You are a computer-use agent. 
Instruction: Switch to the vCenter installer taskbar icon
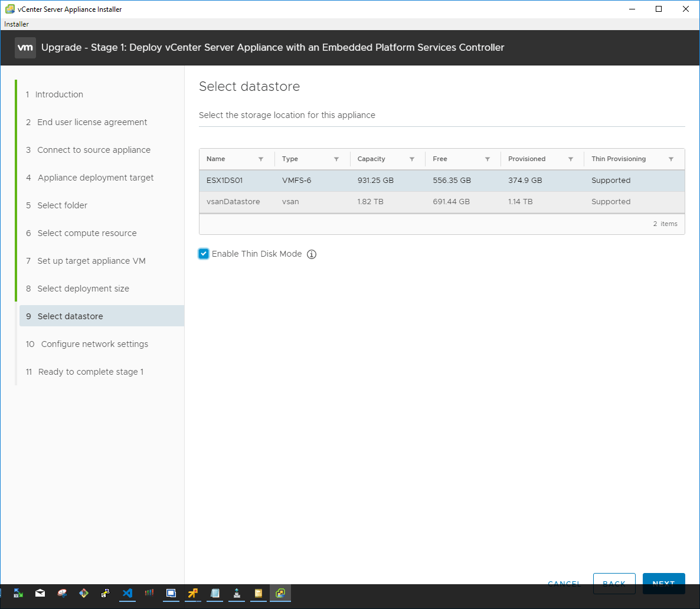pos(280,593)
